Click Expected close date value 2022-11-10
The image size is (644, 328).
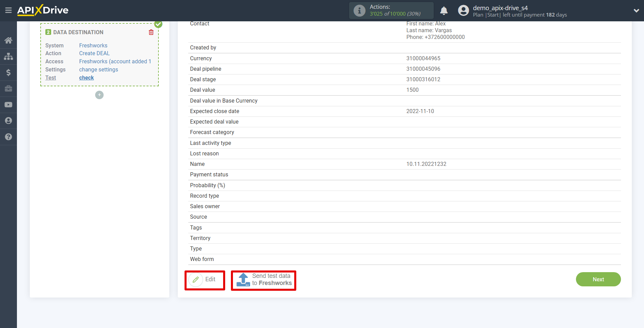tap(420, 111)
